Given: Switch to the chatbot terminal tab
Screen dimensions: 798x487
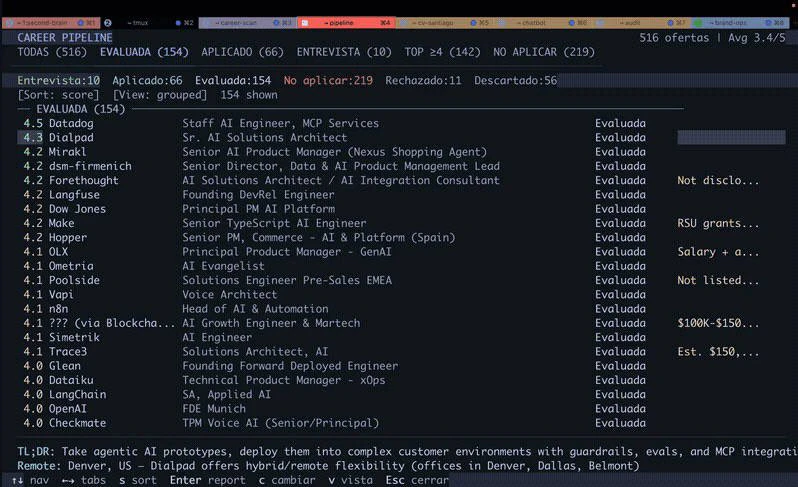Looking at the screenshot, I should 544,23.
